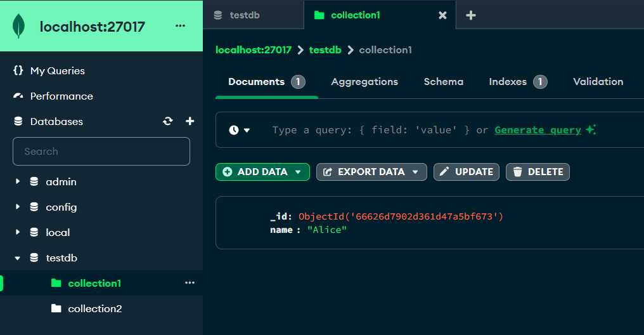Switch to the Aggregations tab

364,82
